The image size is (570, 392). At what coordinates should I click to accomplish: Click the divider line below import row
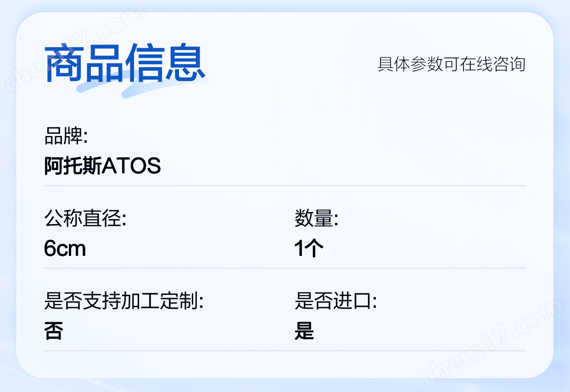[x=285, y=351]
